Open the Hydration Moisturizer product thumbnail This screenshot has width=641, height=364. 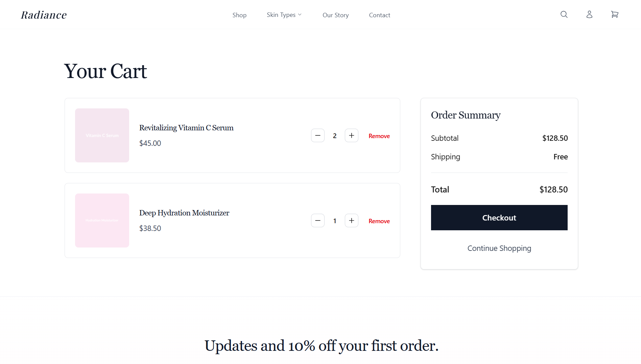tap(102, 220)
